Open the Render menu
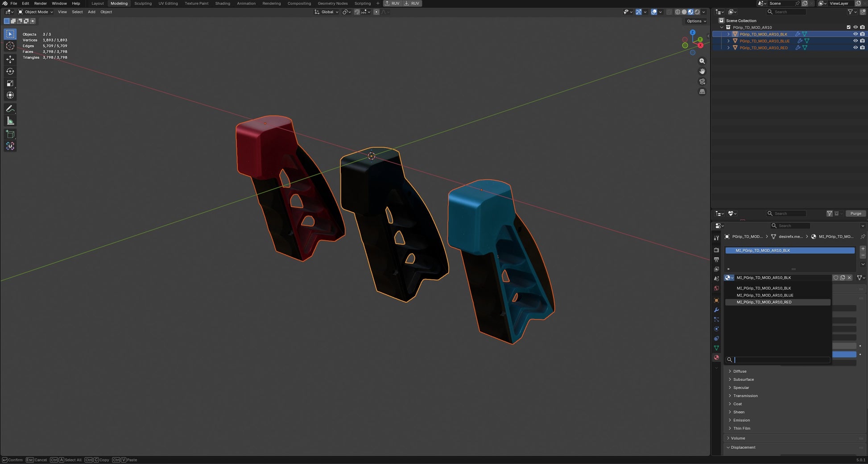The width and height of the screenshot is (868, 464). tap(40, 4)
